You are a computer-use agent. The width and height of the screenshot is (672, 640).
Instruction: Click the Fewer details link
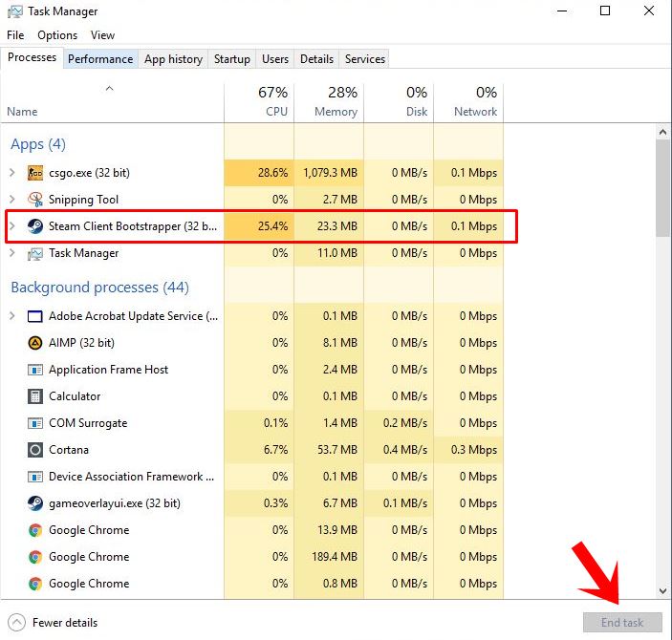click(x=65, y=623)
